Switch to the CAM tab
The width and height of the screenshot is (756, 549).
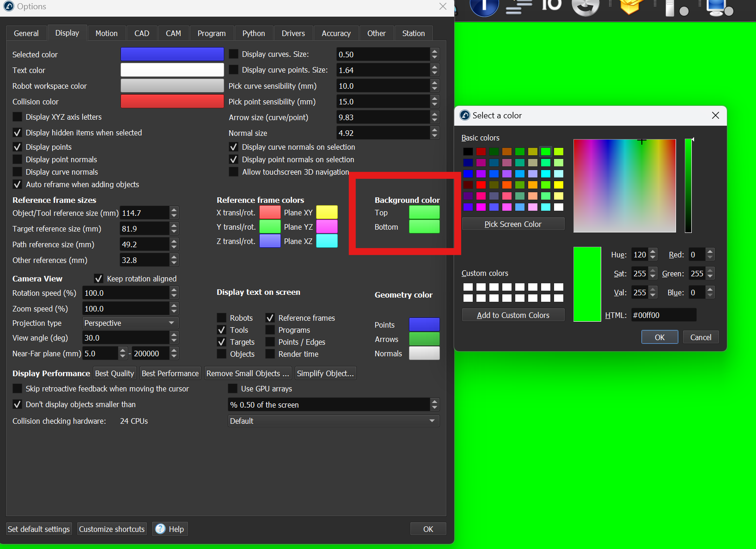173,33
